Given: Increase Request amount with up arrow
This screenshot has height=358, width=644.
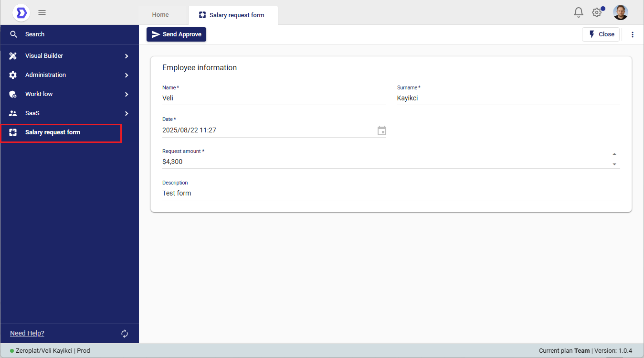Looking at the screenshot, I should click(x=614, y=154).
